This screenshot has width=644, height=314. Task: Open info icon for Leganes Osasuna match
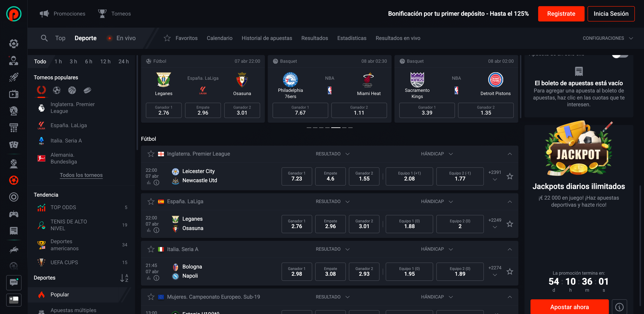pyautogui.click(x=156, y=230)
